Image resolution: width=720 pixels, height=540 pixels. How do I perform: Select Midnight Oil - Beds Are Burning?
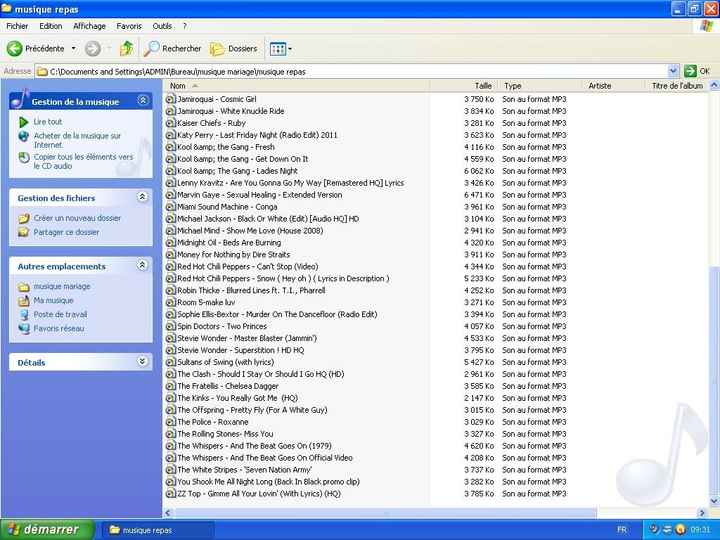[229, 242]
